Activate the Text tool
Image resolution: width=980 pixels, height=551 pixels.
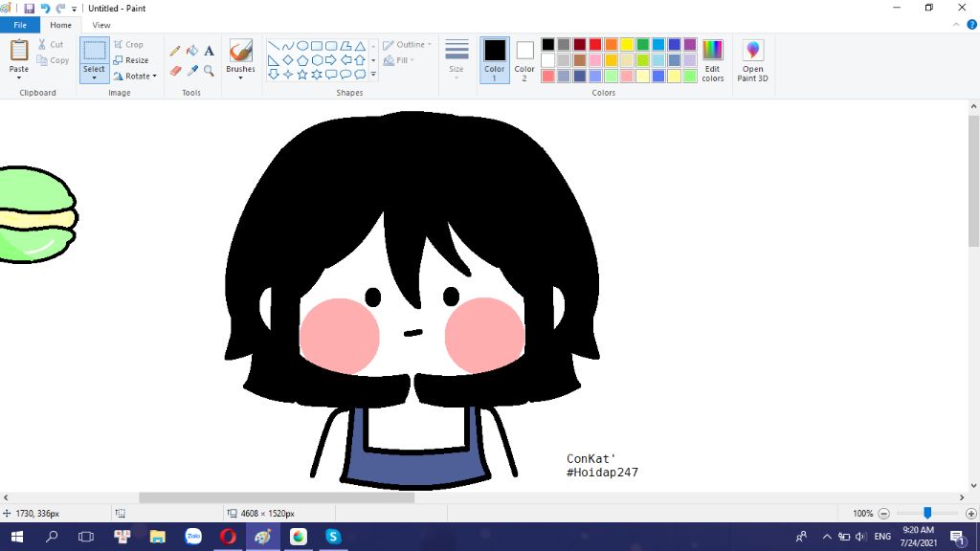point(209,51)
